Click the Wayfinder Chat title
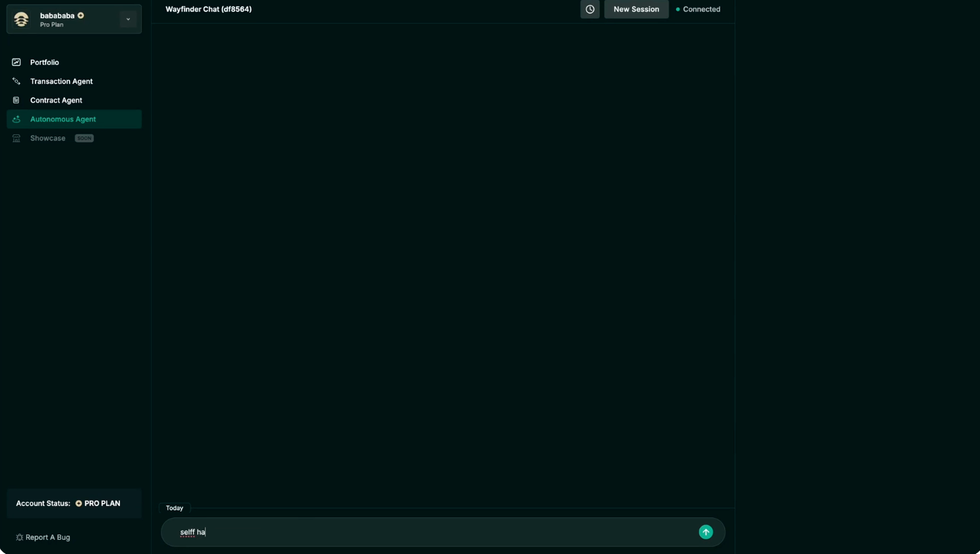Image resolution: width=980 pixels, height=554 pixels. (208, 9)
